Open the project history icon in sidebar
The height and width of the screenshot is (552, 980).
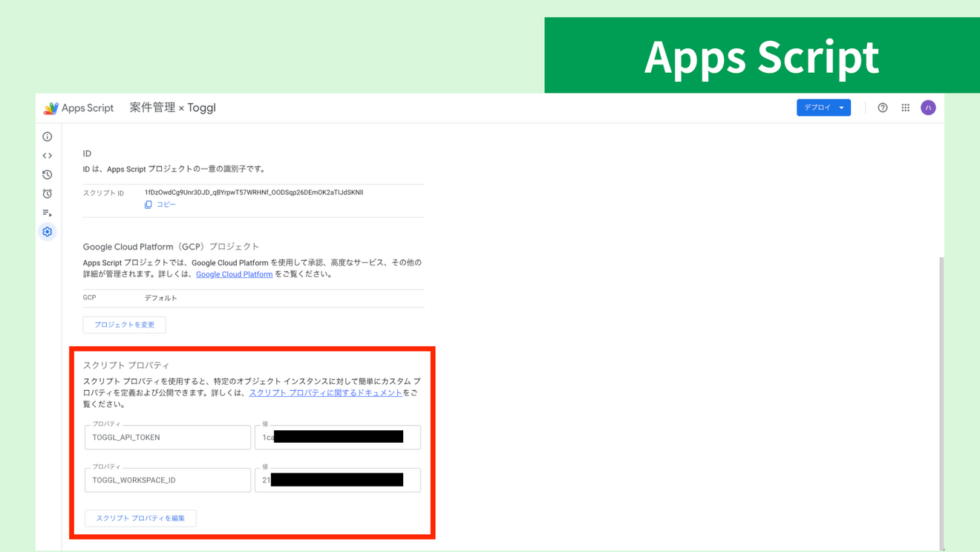pyautogui.click(x=48, y=175)
